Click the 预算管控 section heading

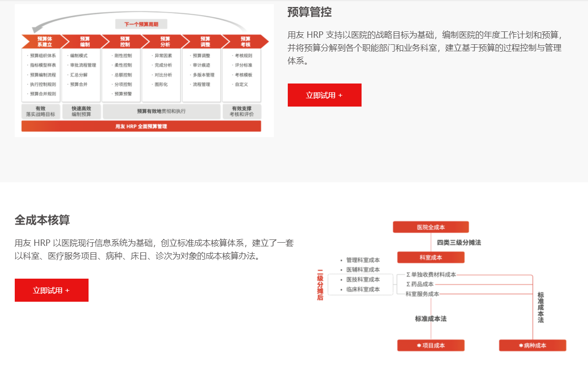point(309,12)
